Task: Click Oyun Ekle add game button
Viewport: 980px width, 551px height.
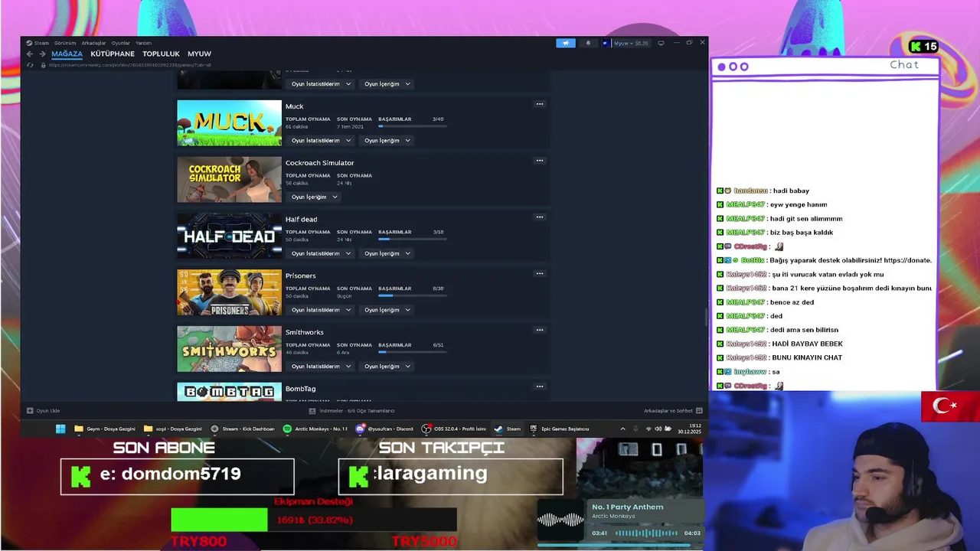Action: [44, 411]
